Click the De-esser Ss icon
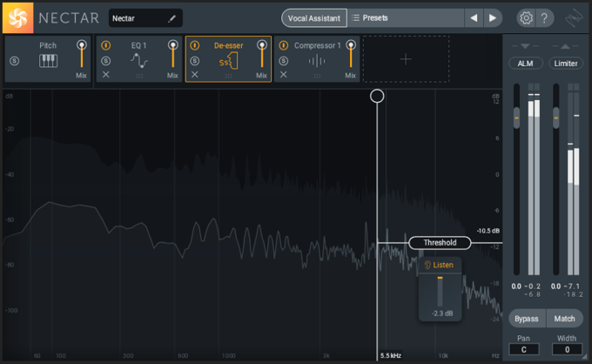This screenshot has width=592, height=364. [x=228, y=61]
